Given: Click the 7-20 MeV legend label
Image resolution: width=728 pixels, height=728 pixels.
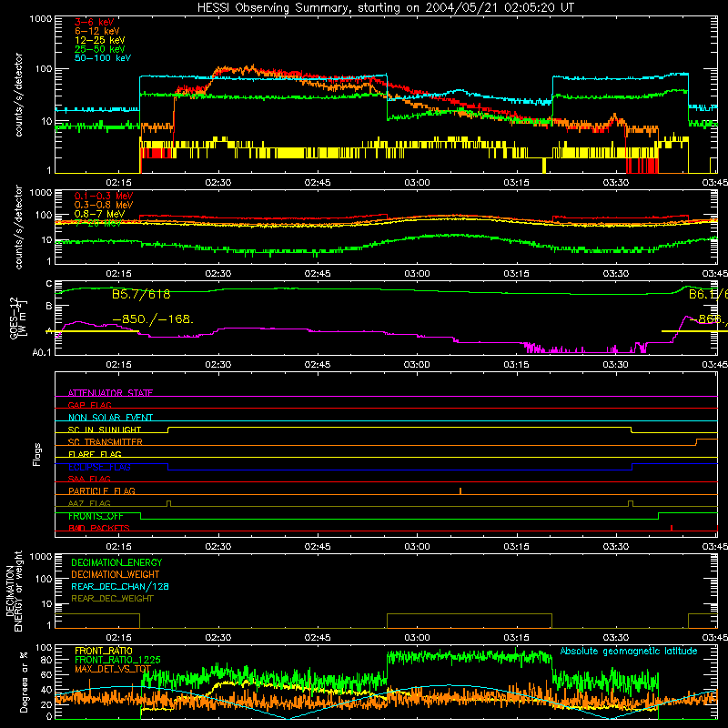Looking at the screenshot, I should click(98, 223).
